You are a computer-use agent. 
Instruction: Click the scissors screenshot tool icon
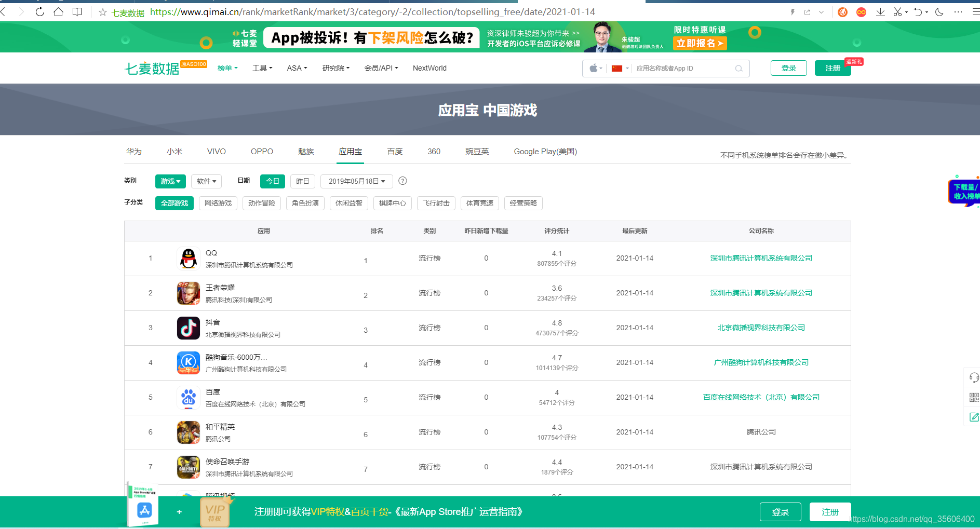pos(897,12)
